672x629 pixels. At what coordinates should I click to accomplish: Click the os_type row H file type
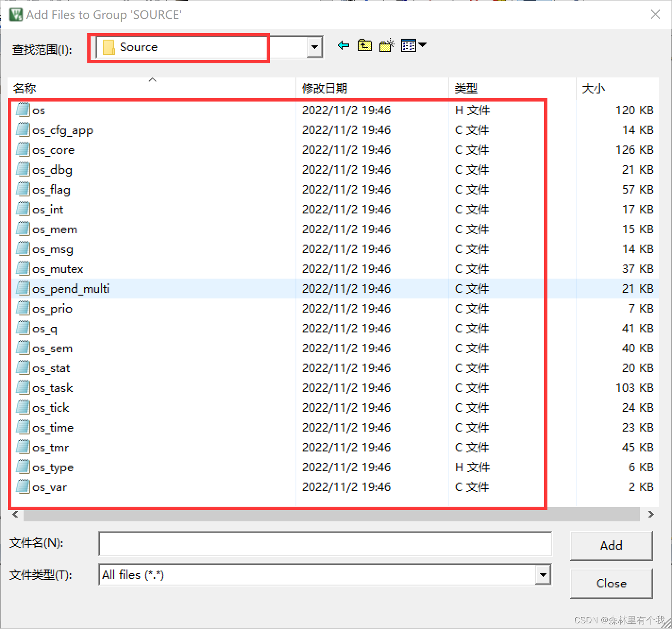pyautogui.click(x=472, y=467)
